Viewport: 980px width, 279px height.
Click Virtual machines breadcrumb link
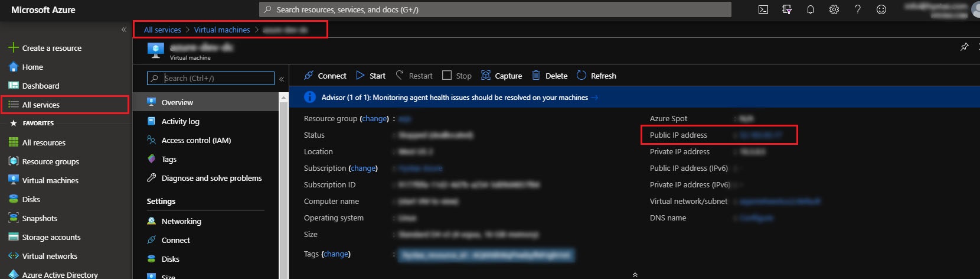[x=222, y=30]
